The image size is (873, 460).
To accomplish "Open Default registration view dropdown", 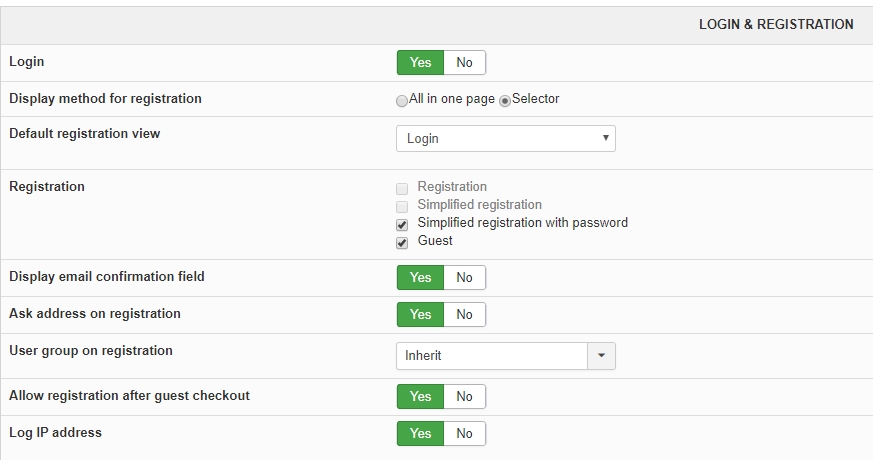I will point(506,138).
